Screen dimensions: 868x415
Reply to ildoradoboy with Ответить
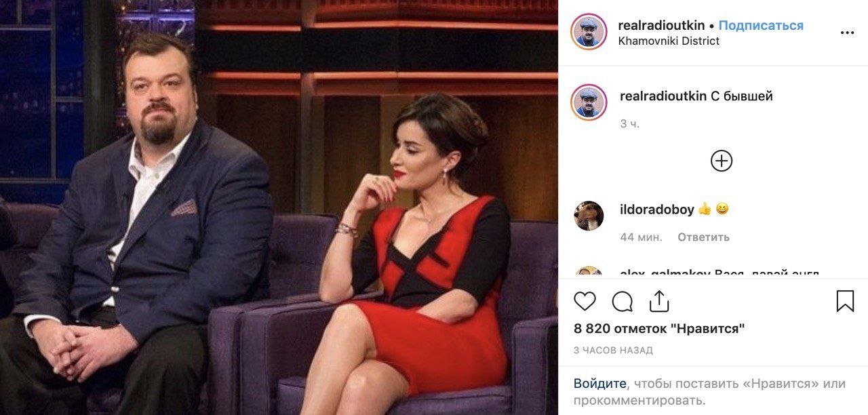(x=703, y=237)
